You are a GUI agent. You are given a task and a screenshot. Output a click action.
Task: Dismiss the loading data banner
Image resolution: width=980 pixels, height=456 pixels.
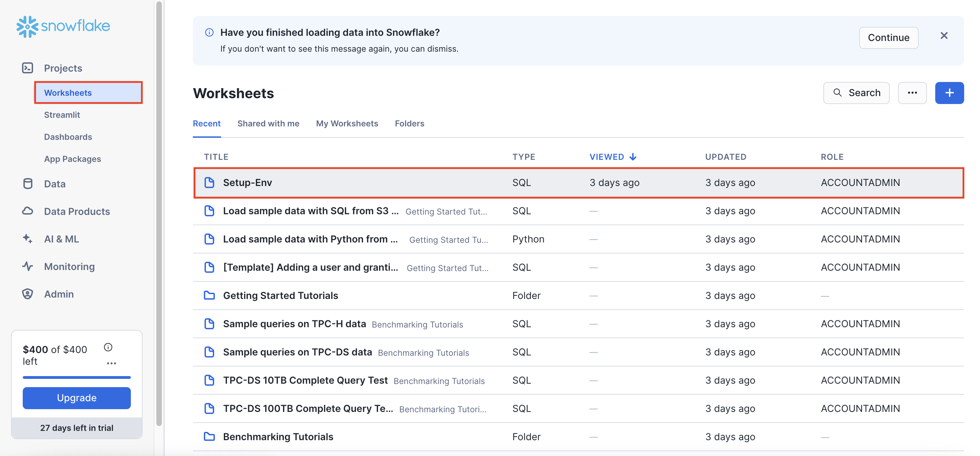coord(943,36)
